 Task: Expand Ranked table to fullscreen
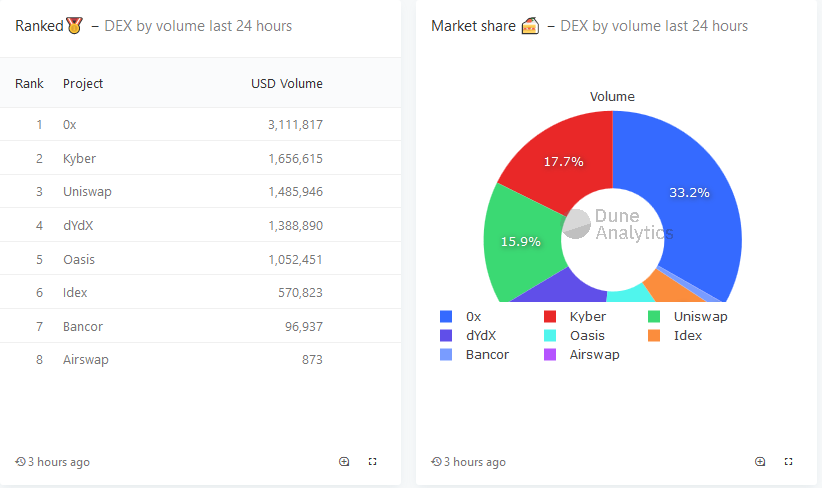(x=373, y=462)
